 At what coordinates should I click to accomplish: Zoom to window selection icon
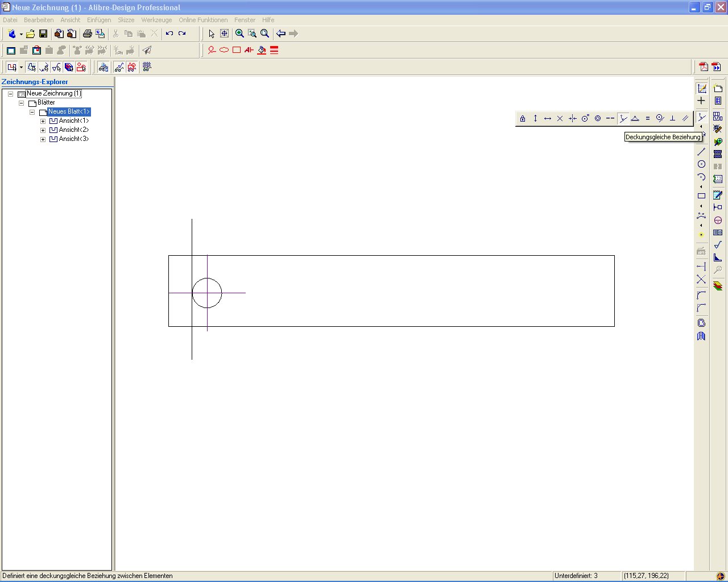click(x=252, y=34)
